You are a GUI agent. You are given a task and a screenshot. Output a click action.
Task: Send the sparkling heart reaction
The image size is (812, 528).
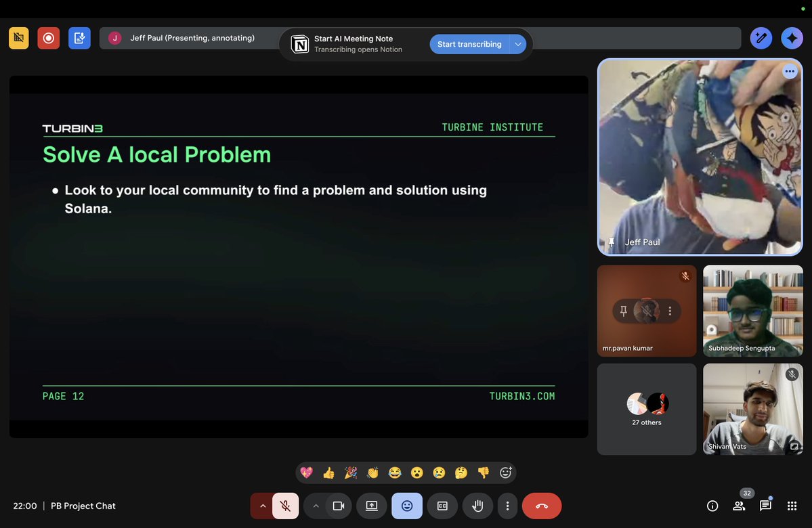click(307, 472)
